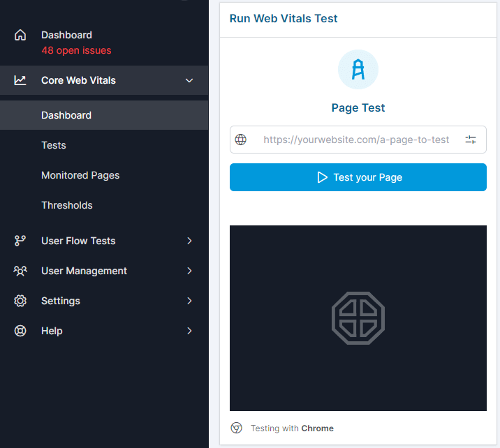Image resolution: width=500 pixels, height=448 pixels.
Task: Open the Settings menu label
Action: [61, 301]
